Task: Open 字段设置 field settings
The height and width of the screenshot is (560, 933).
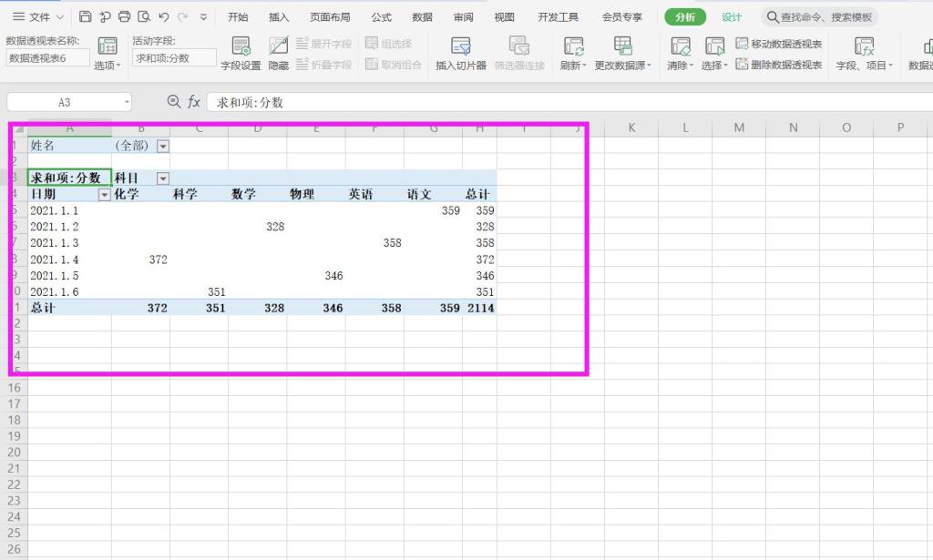Action: click(241, 54)
